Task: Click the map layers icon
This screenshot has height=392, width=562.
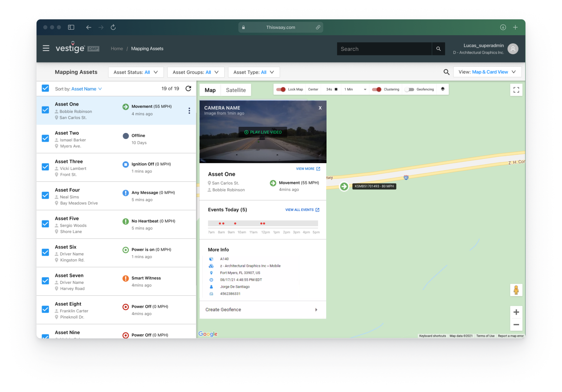Action: (x=442, y=89)
